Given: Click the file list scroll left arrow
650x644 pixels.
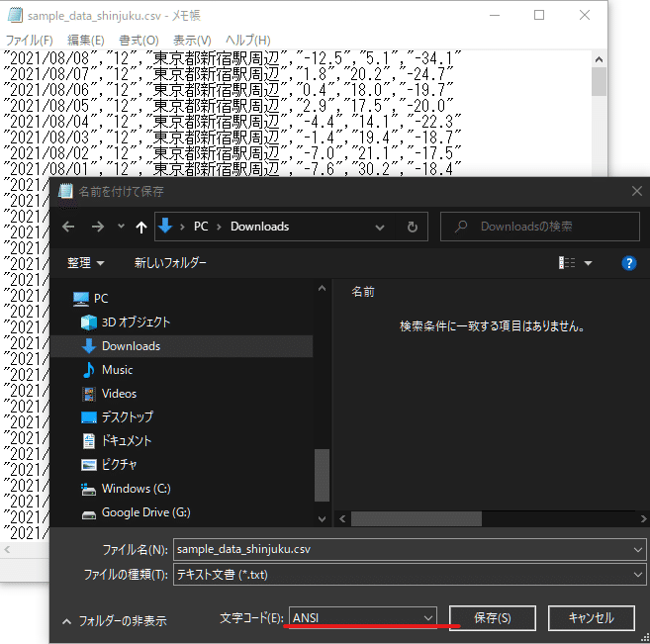Looking at the screenshot, I should click(342, 518).
